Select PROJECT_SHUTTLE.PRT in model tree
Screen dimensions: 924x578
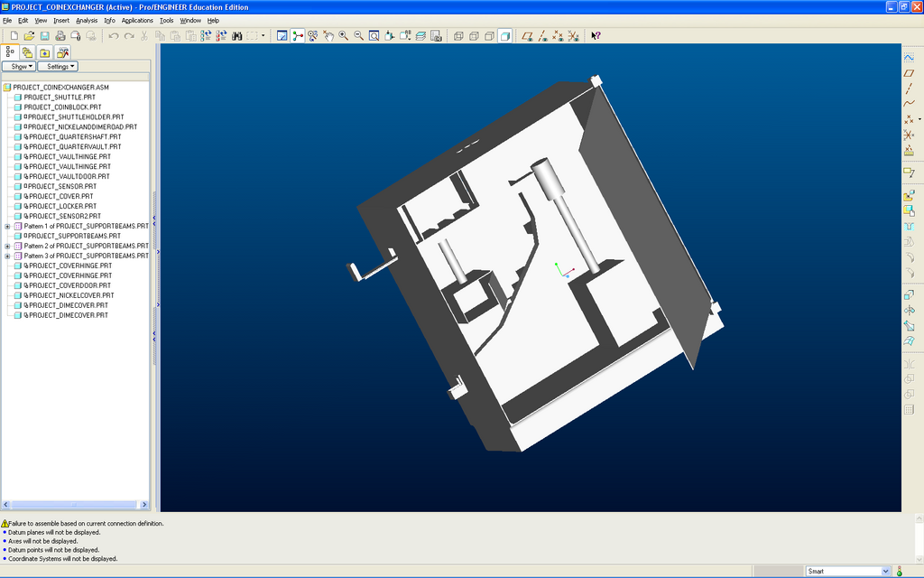tap(60, 98)
